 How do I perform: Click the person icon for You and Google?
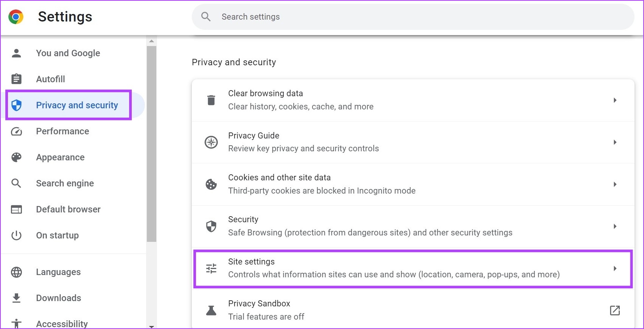(16, 53)
